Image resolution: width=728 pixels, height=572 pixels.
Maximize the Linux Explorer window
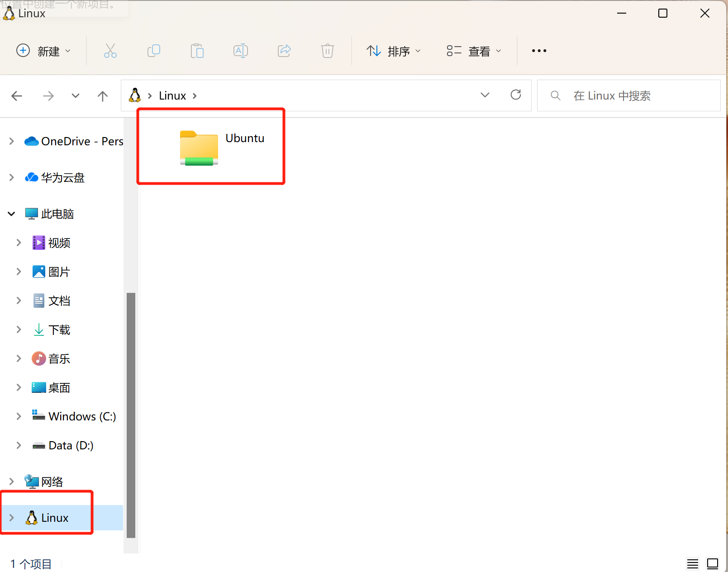[x=663, y=13]
